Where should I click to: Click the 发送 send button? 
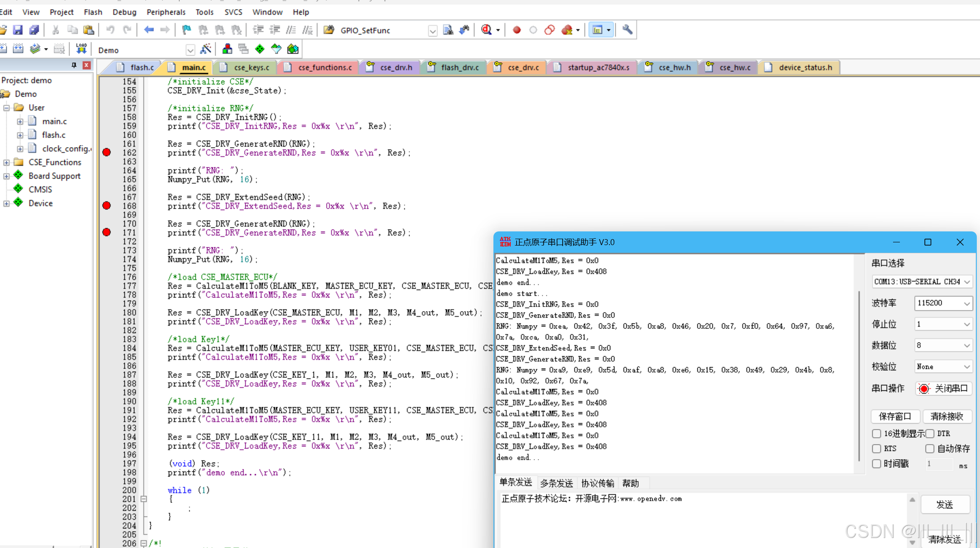point(944,505)
